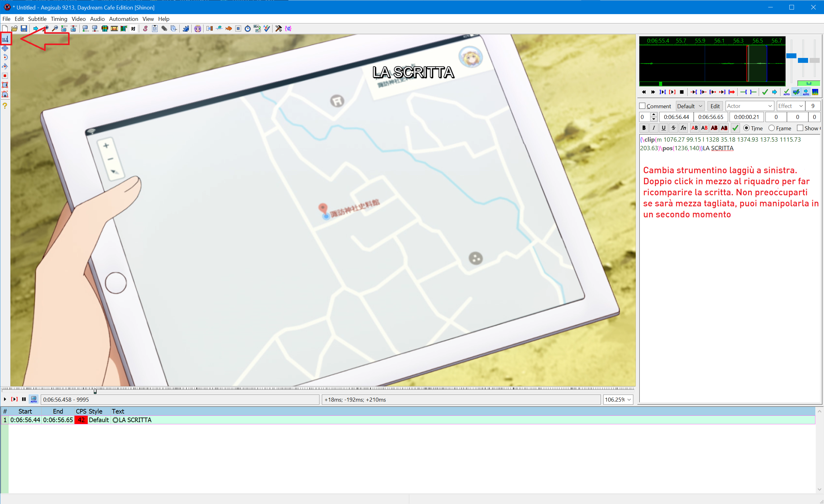Toggle spectrum analyzer mode in audio panel

point(815,92)
